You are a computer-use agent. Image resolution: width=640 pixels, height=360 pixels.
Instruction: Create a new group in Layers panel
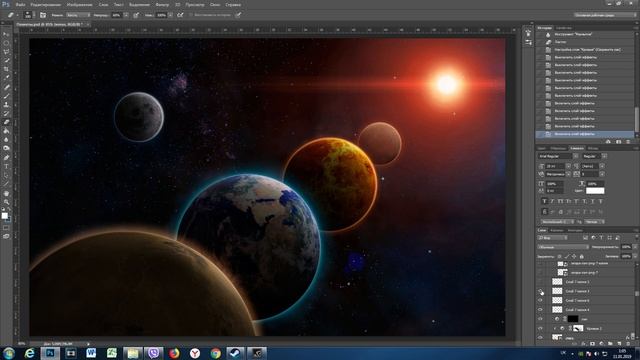pyautogui.click(x=610, y=344)
